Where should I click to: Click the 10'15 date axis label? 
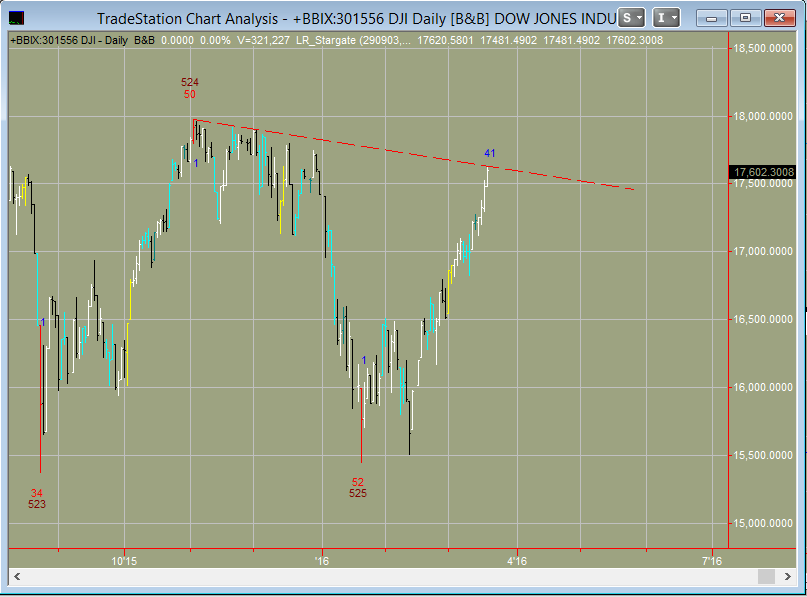pyautogui.click(x=124, y=561)
